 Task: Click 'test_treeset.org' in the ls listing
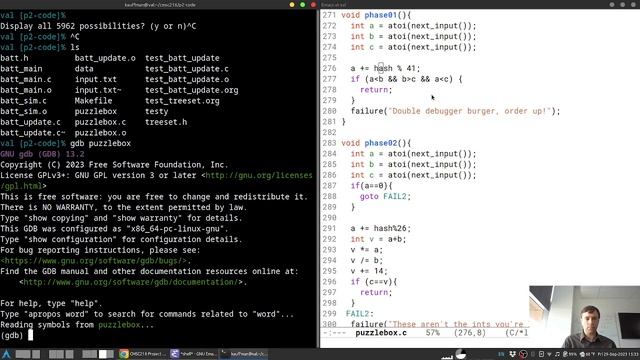[x=182, y=101]
